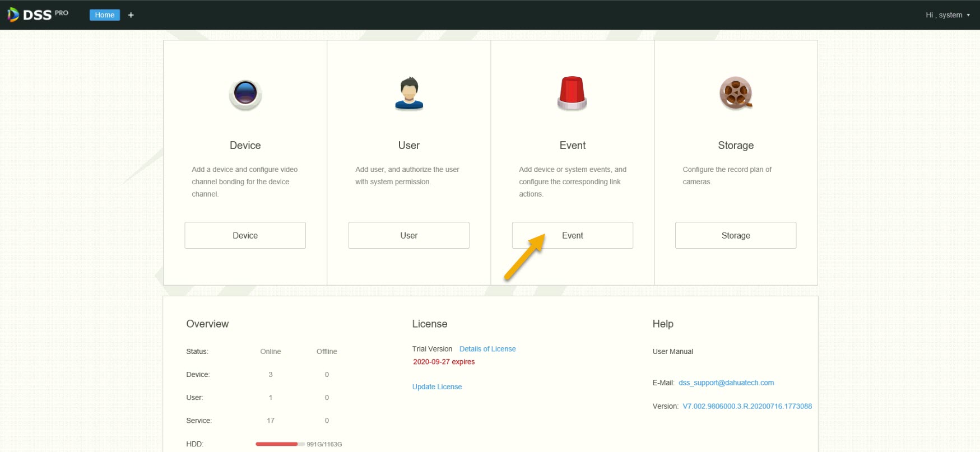Open the dss_support email link
Viewport: 980px width, 452px height.
coord(726,383)
